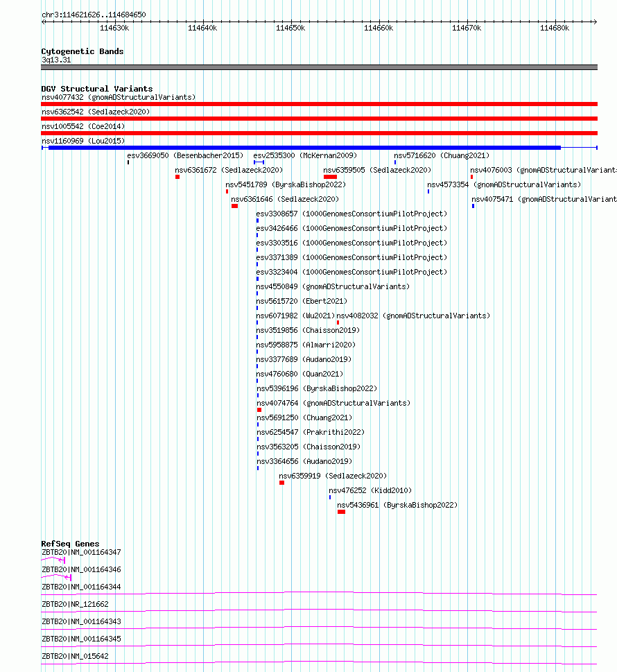Click the red marker under nsv4074764
The width and height of the screenshot is (617, 672).
[x=259, y=410]
